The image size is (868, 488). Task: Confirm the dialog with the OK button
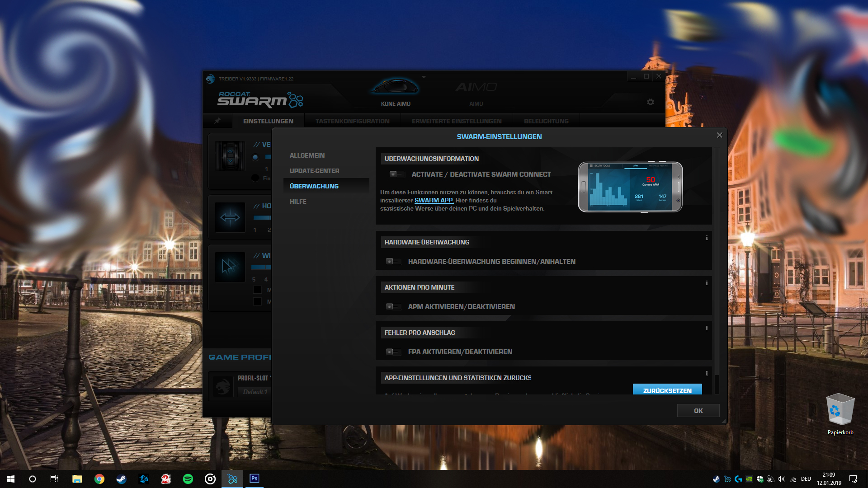tap(698, 411)
